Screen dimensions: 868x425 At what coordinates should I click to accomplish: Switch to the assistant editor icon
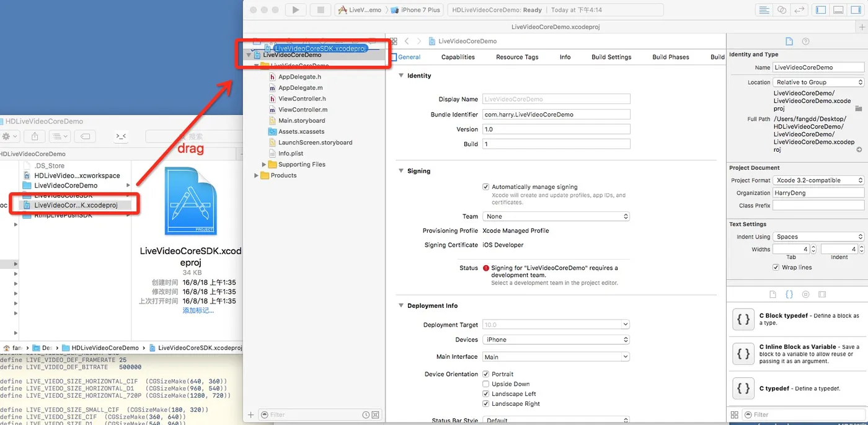click(782, 10)
